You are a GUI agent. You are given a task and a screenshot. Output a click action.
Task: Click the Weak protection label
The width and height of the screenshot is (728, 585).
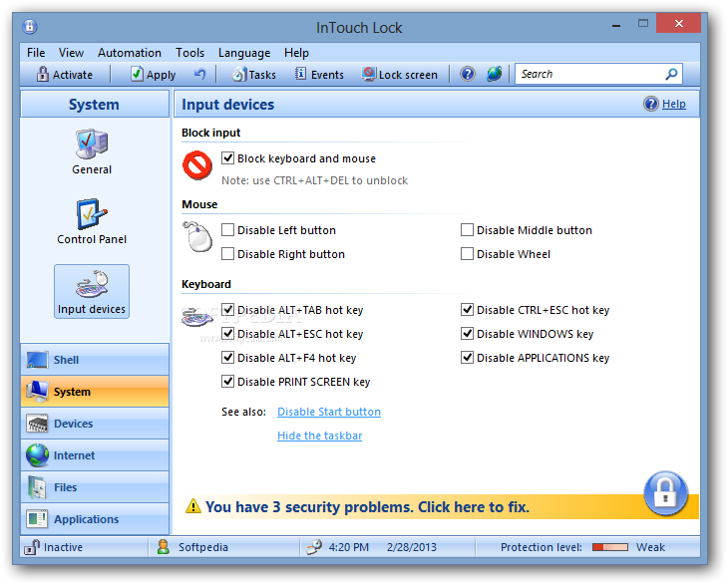(650, 547)
